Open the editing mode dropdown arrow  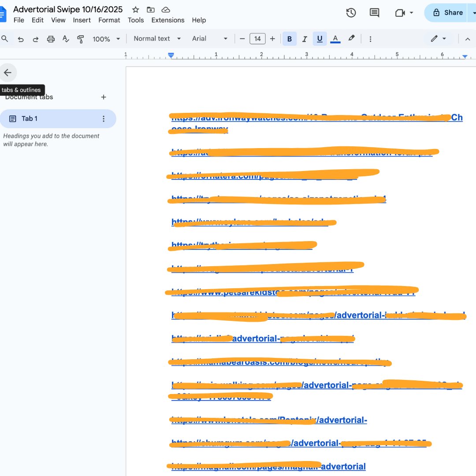pos(444,39)
